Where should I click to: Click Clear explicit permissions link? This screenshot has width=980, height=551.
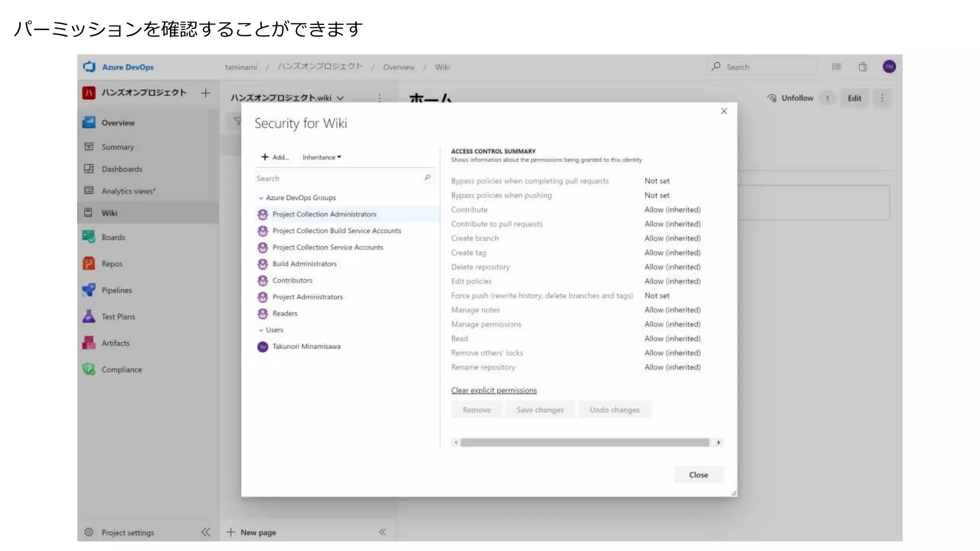(x=494, y=390)
